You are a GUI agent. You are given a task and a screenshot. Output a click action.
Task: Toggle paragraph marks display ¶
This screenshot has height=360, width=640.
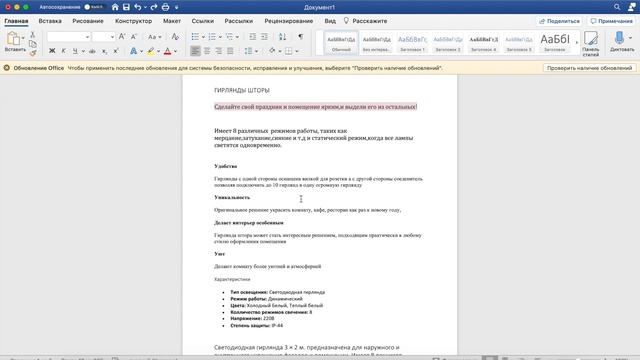300,37
